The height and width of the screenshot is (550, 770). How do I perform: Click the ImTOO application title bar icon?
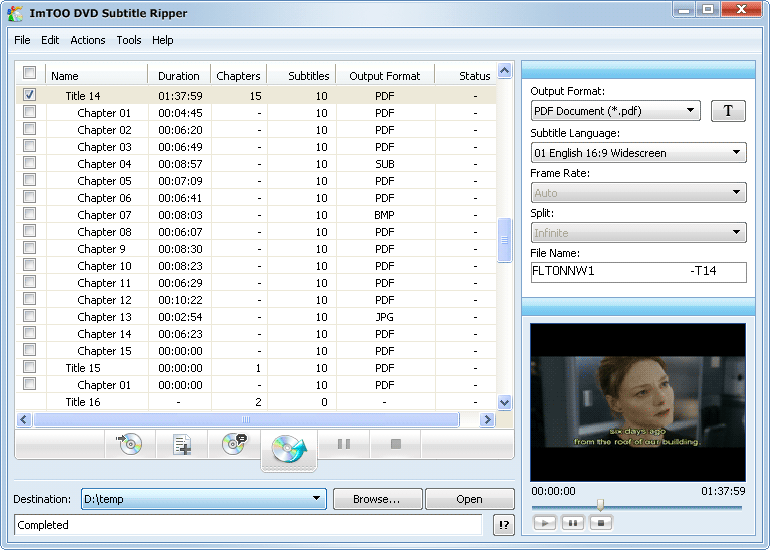tap(15, 13)
